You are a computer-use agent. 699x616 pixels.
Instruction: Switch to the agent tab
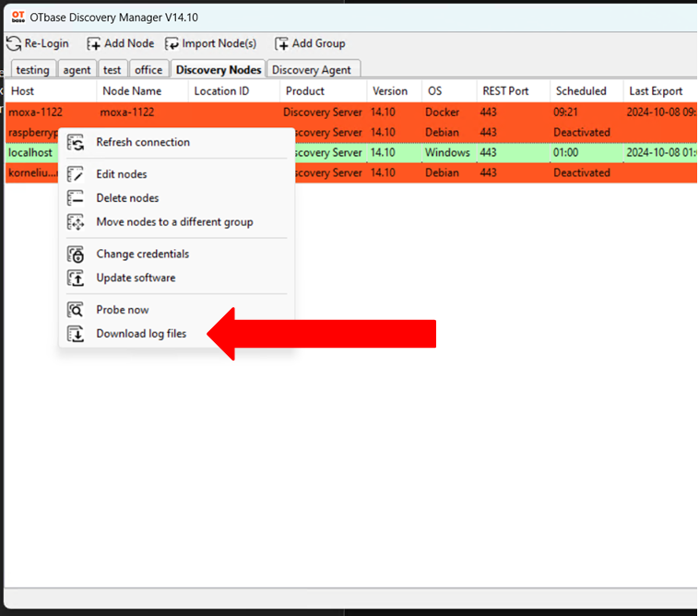click(77, 70)
